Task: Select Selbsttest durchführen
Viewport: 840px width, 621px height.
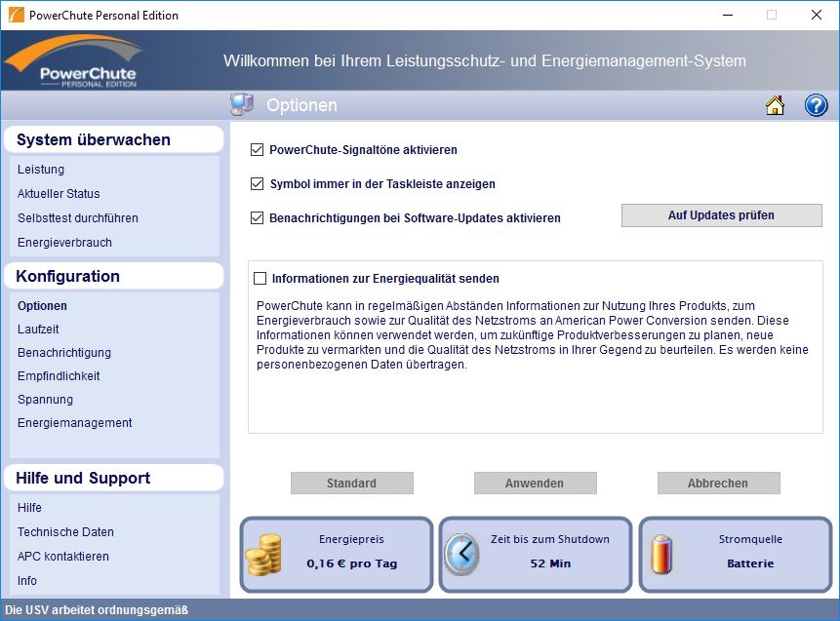Action: (x=78, y=218)
